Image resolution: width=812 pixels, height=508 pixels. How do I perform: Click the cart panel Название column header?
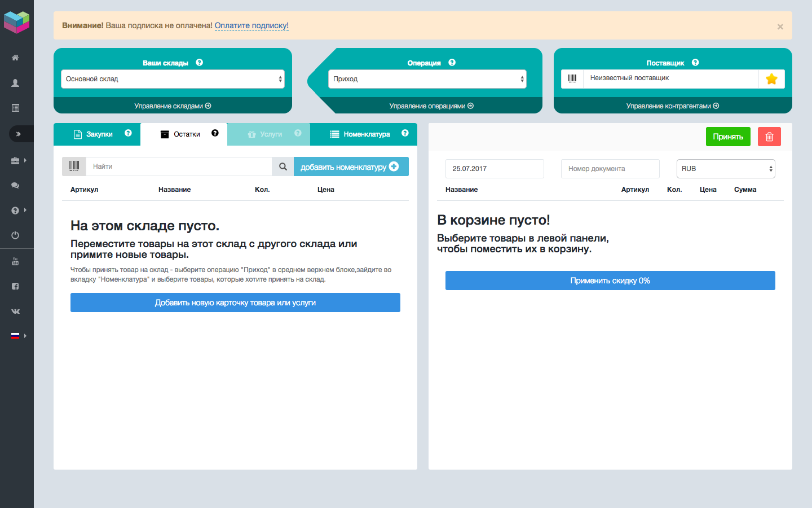462,190
